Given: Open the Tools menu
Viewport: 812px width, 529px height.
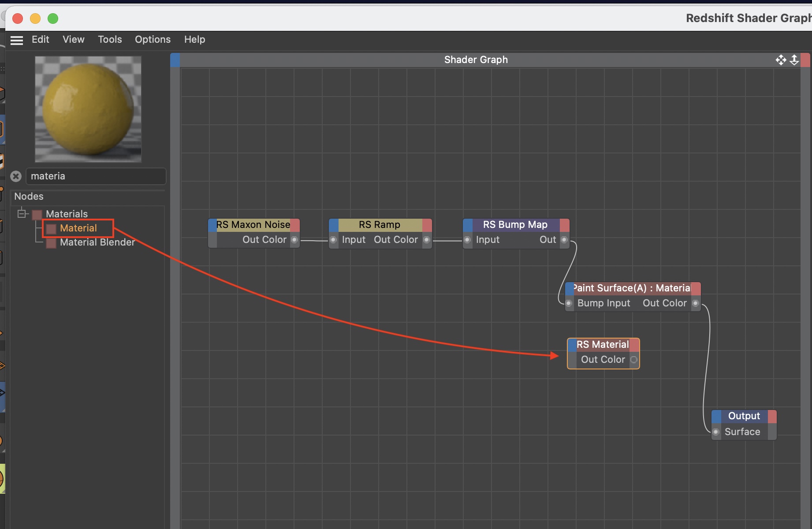Looking at the screenshot, I should pos(110,40).
